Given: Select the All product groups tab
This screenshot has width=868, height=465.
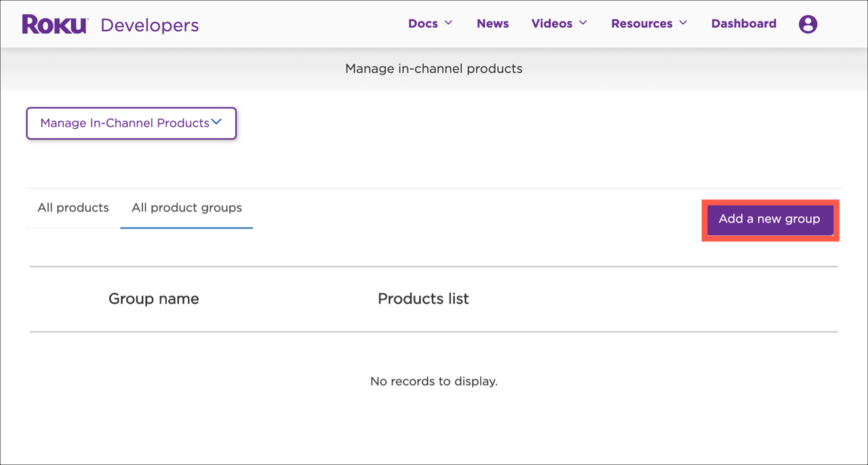Looking at the screenshot, I should click(186, 207).
